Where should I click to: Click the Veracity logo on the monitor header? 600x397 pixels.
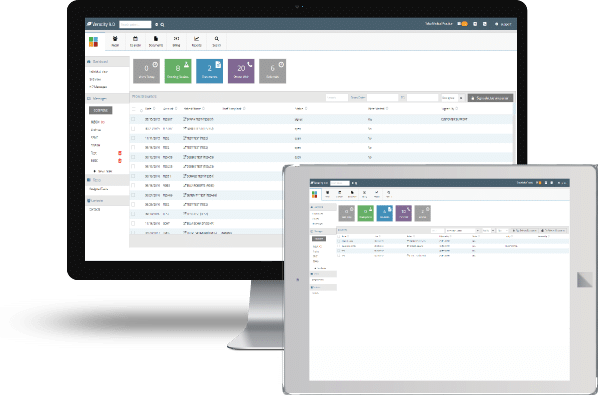click(101, 24)
